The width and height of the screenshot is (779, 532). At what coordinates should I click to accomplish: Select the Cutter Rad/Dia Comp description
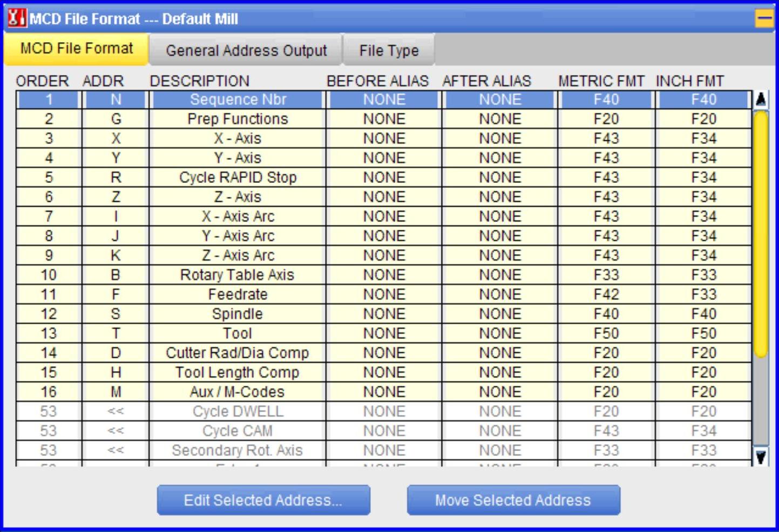(x=238, y=353)
